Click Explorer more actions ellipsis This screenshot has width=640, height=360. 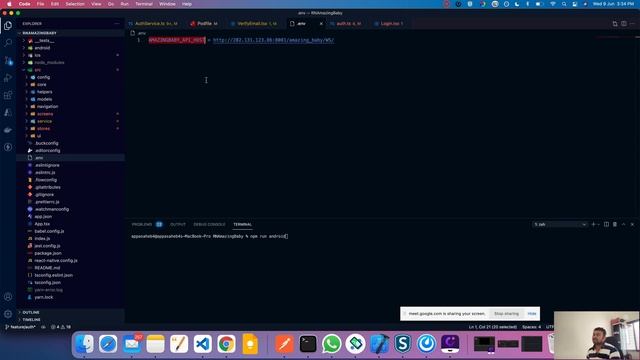click(117, 24)
